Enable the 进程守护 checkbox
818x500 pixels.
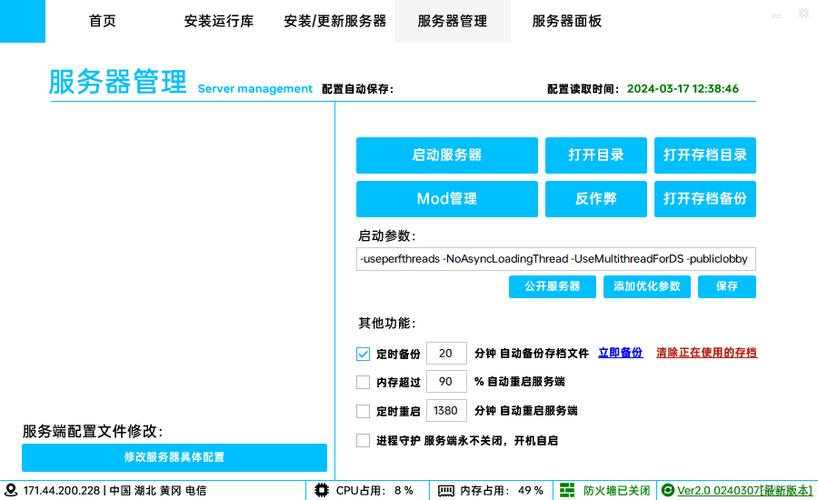(x=363, y=441)
